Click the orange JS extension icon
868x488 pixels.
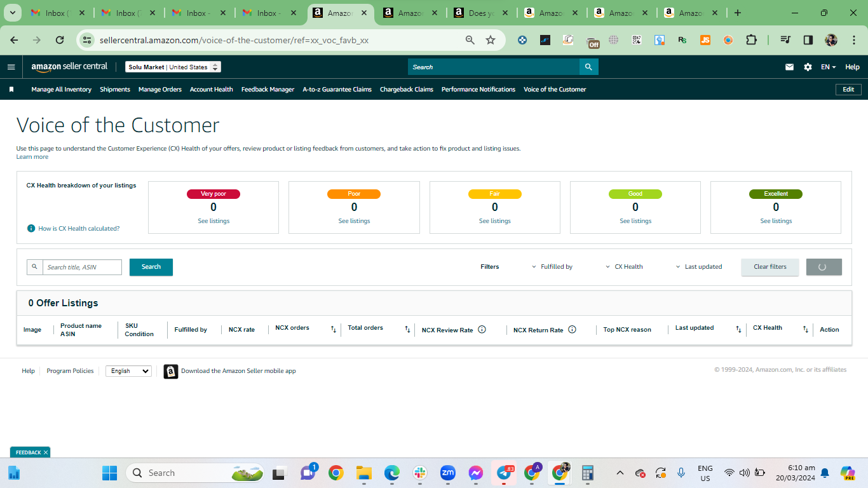(705, 40)
